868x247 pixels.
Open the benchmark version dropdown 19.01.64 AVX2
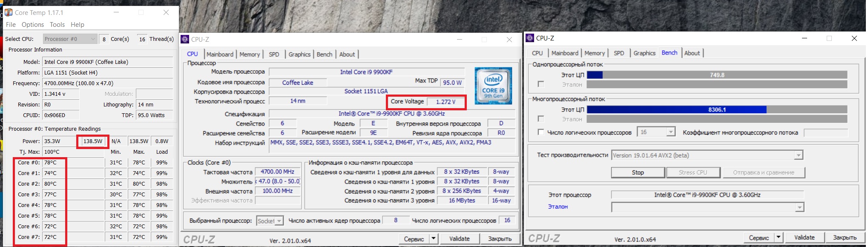click(x=707, y=155)
